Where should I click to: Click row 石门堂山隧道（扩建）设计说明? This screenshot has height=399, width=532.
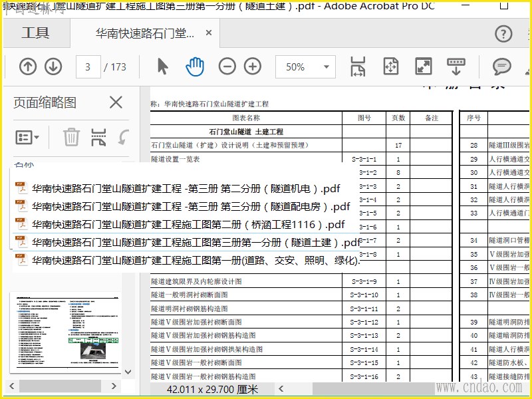pos(230,145)
